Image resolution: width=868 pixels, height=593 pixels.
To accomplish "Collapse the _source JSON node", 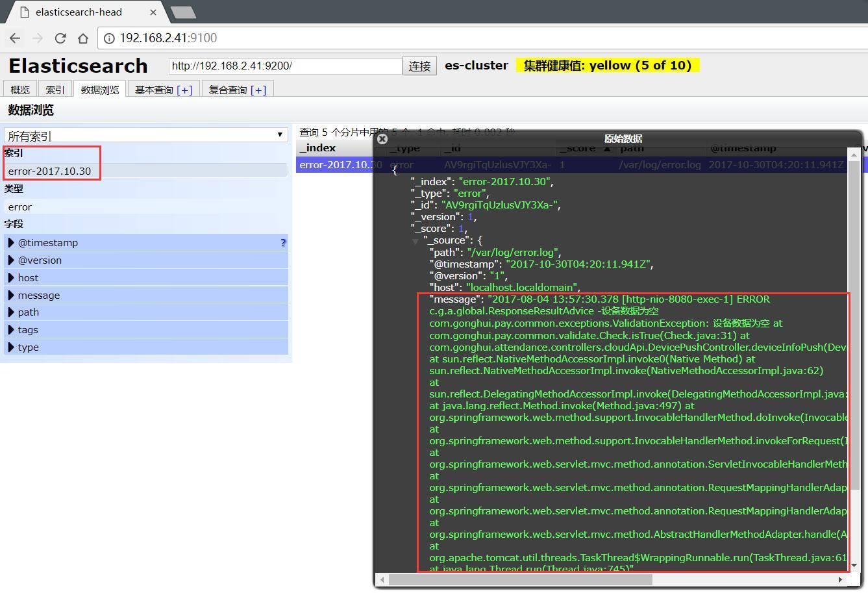I will [x=415, y=241].
